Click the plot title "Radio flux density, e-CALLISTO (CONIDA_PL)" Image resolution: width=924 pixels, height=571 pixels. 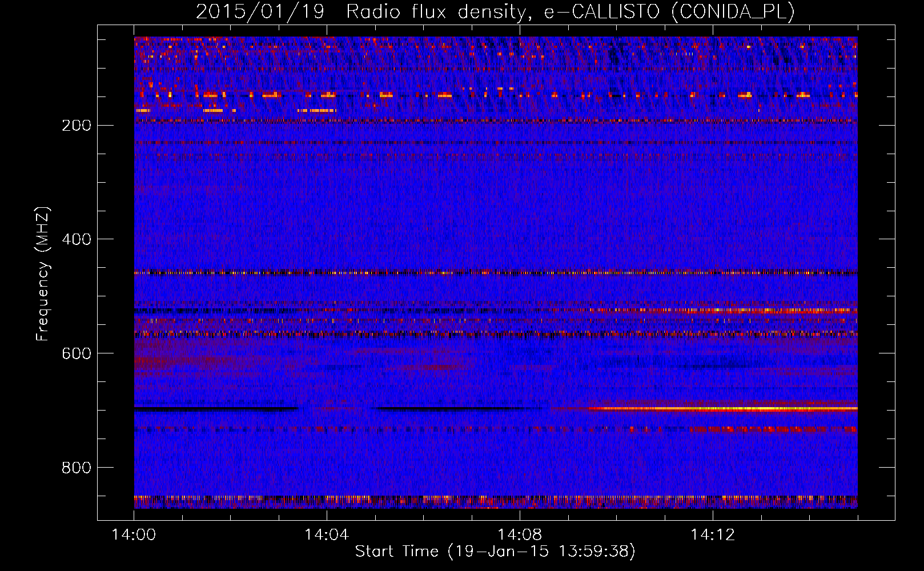coord(570,11)
